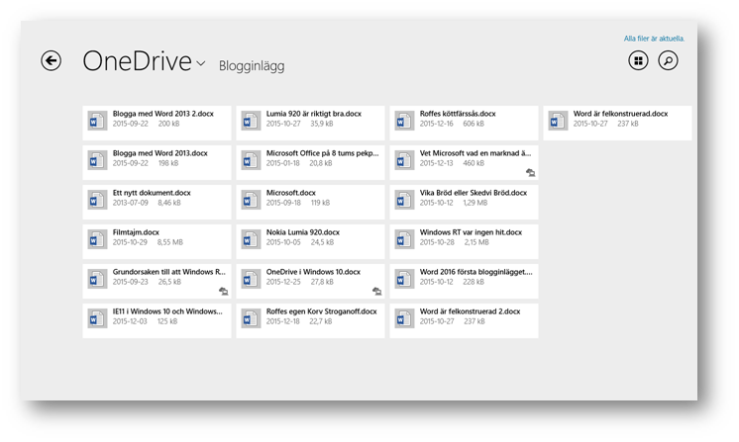Click the Blogginlägg folder title
739x442 pixels.
[252, 66]
